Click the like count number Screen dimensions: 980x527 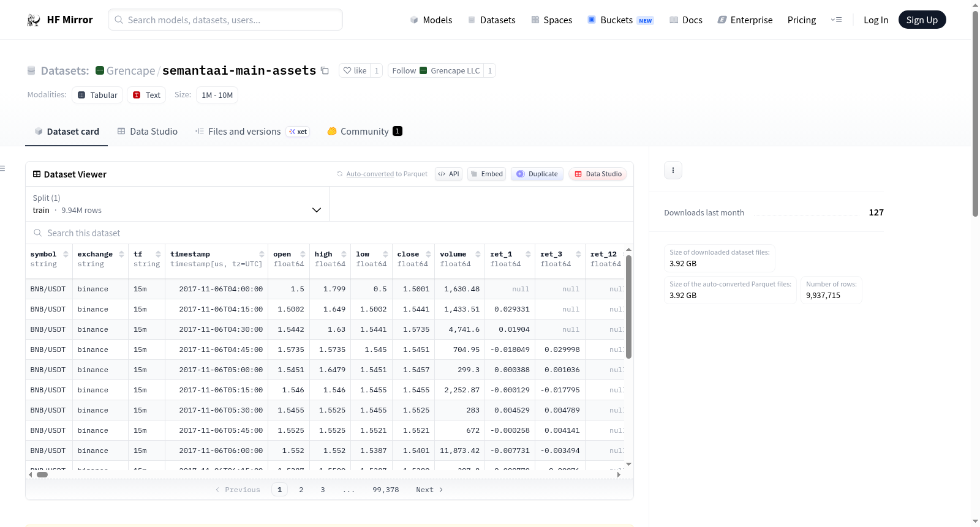pos(377,70)
